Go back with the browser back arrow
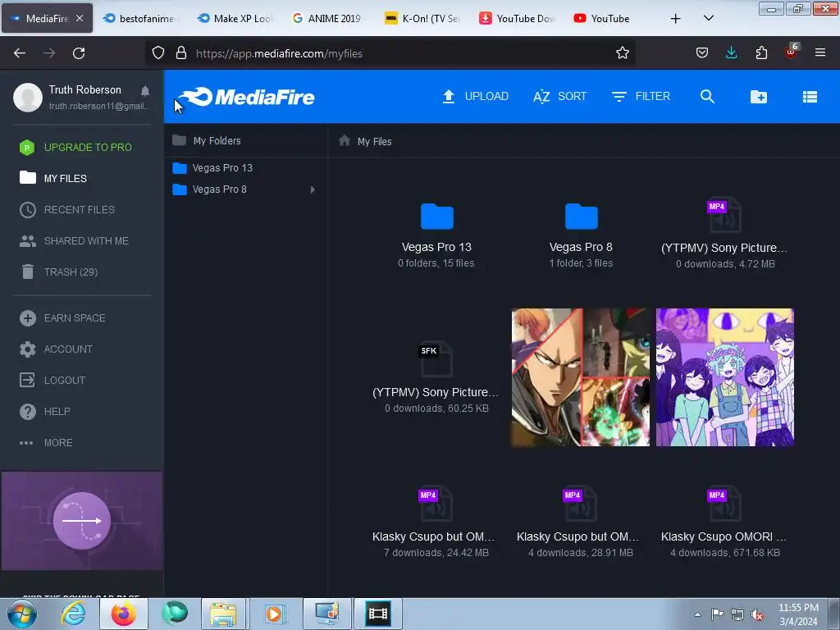 (20, 53)
